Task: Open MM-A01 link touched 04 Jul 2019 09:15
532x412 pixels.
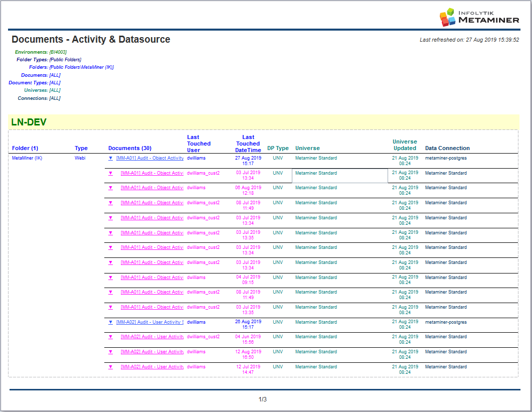Action: pos(152,277)
